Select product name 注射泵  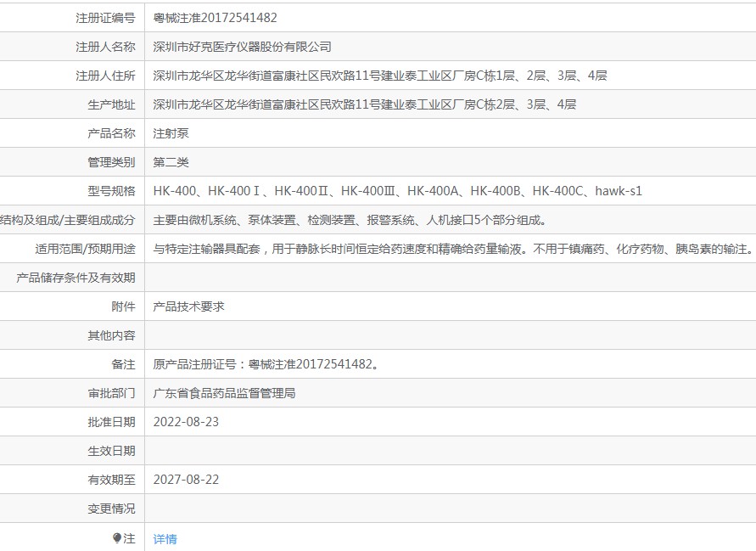171,133
